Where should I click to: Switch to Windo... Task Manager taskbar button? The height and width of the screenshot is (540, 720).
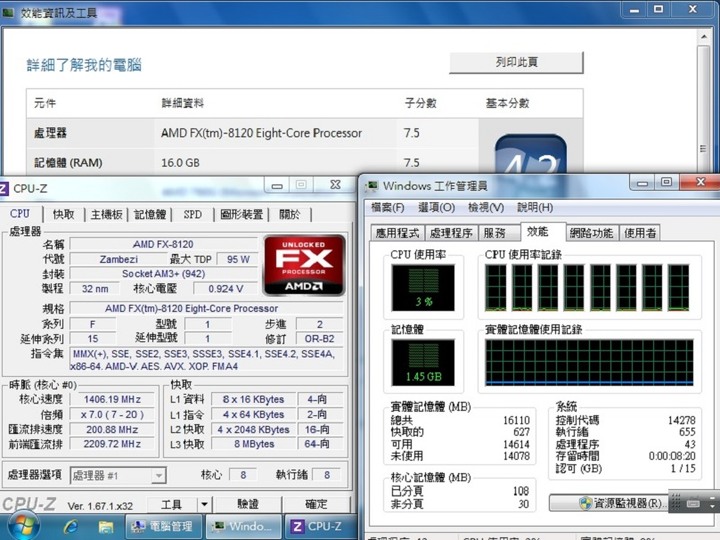coord(243,526)
